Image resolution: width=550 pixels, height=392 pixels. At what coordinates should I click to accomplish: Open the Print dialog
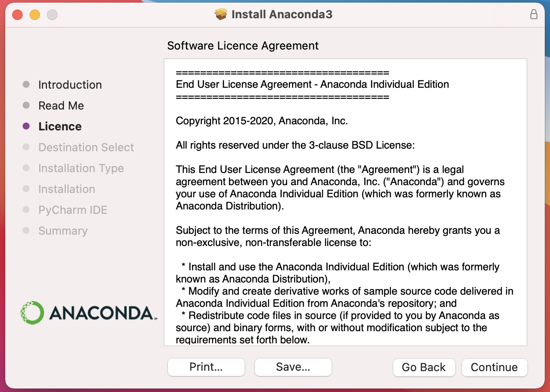(x=206, y=367)
